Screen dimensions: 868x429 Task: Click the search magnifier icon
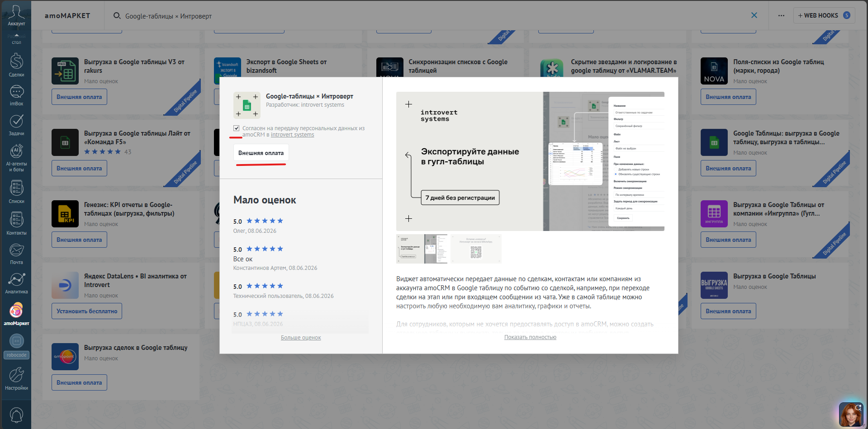(117, 16)
